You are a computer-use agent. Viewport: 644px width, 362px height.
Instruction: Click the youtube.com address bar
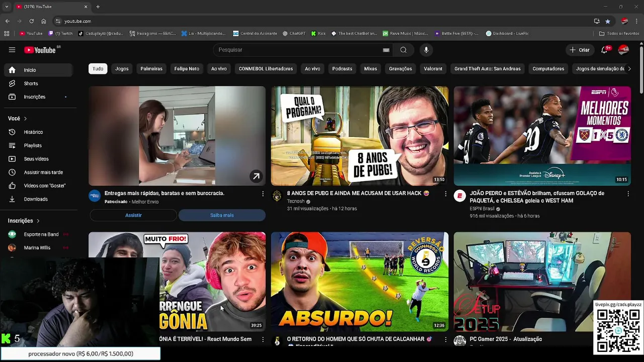coord(322,21)
